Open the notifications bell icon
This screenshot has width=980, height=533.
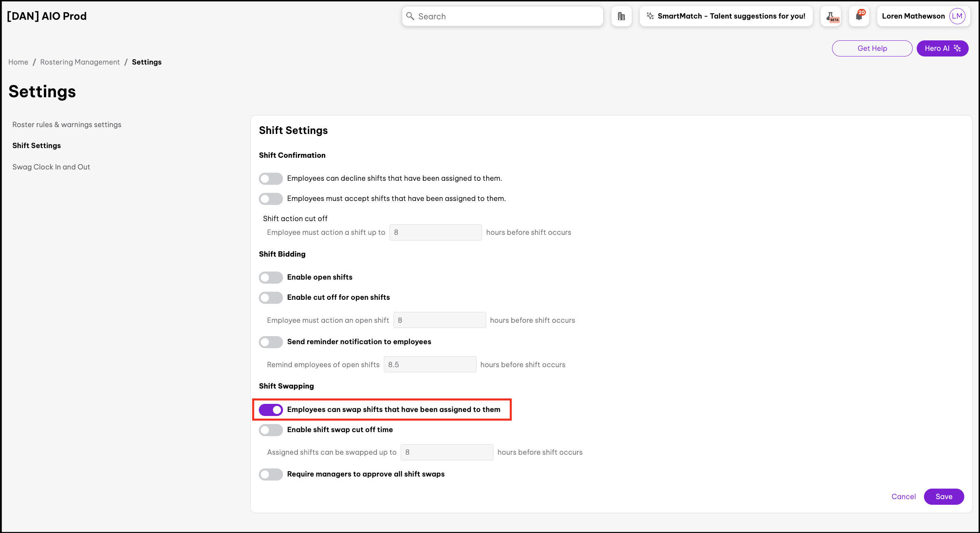coord(859,16)
